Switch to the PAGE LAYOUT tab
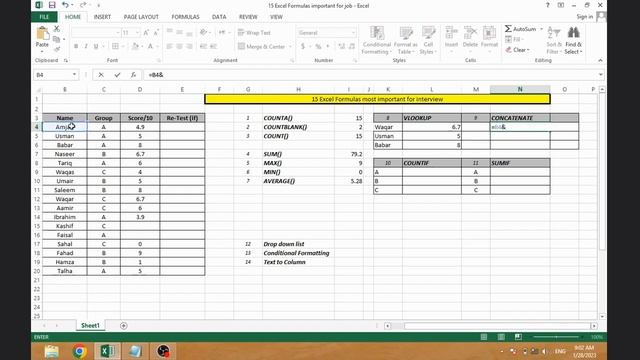640x360 pixels. pyautogui.click(x=141, y=17)
